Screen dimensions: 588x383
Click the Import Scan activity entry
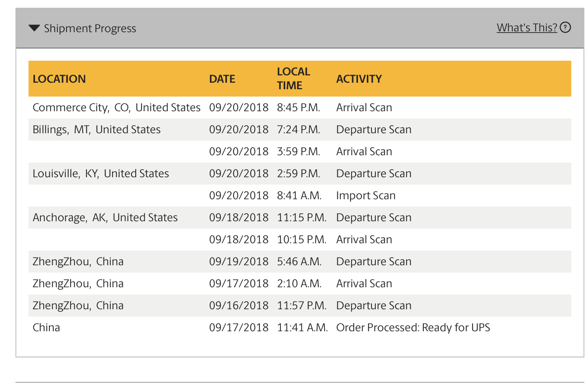pyautogui.click(x=366, y=196)
